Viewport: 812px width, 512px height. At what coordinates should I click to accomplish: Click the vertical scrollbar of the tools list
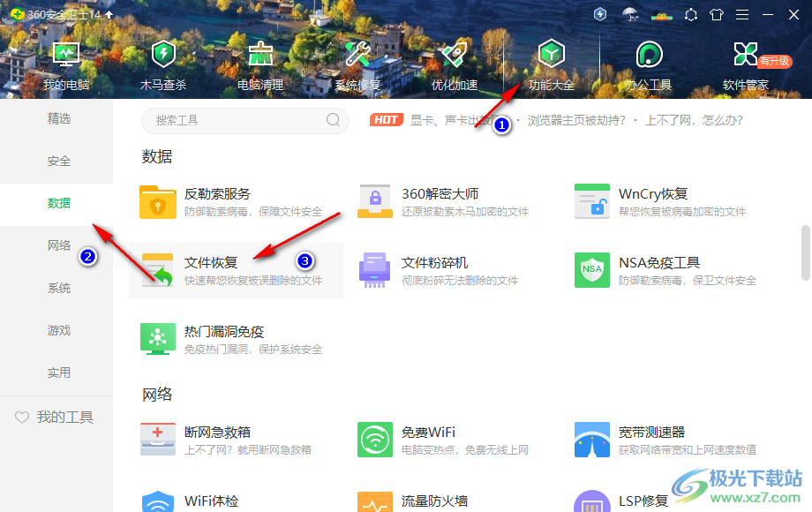pyautogui.click(x=805, y=252)
